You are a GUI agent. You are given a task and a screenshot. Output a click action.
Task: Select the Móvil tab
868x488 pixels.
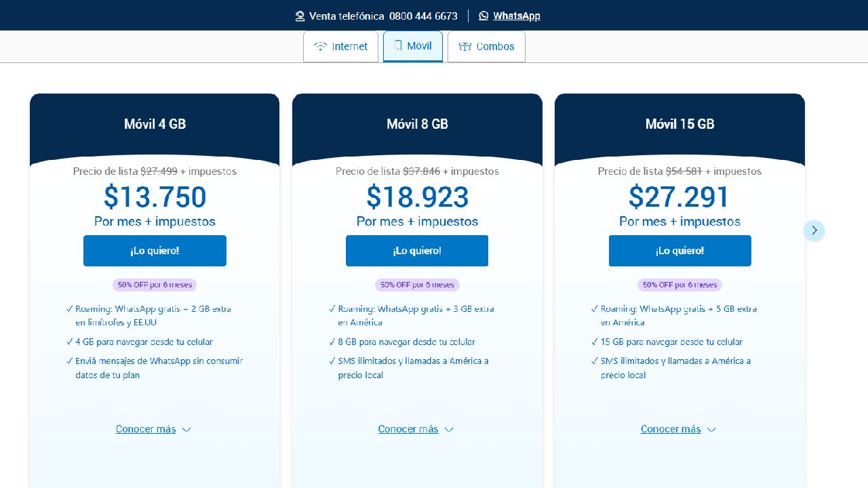pos(413,46)
